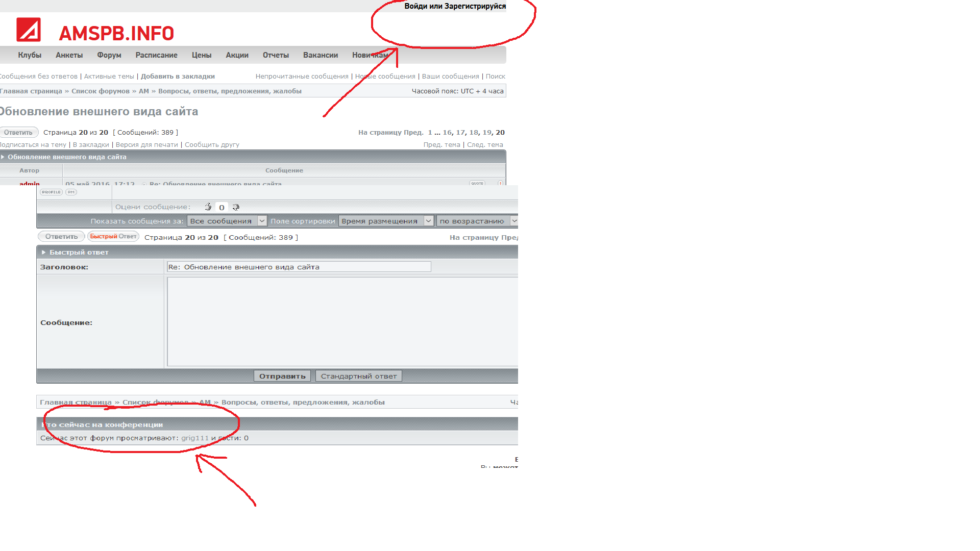Click the thumbs-up rating icon
980x551 pixels.
coord(208,207)
